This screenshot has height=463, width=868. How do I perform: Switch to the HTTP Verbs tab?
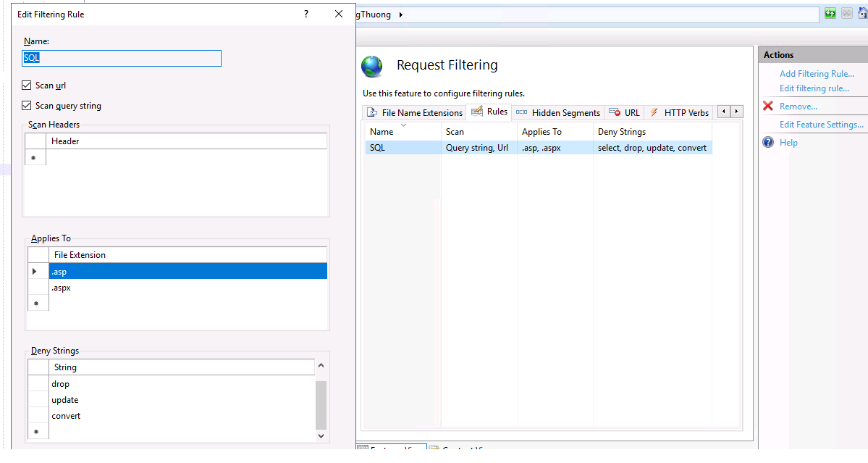(679, 112)
